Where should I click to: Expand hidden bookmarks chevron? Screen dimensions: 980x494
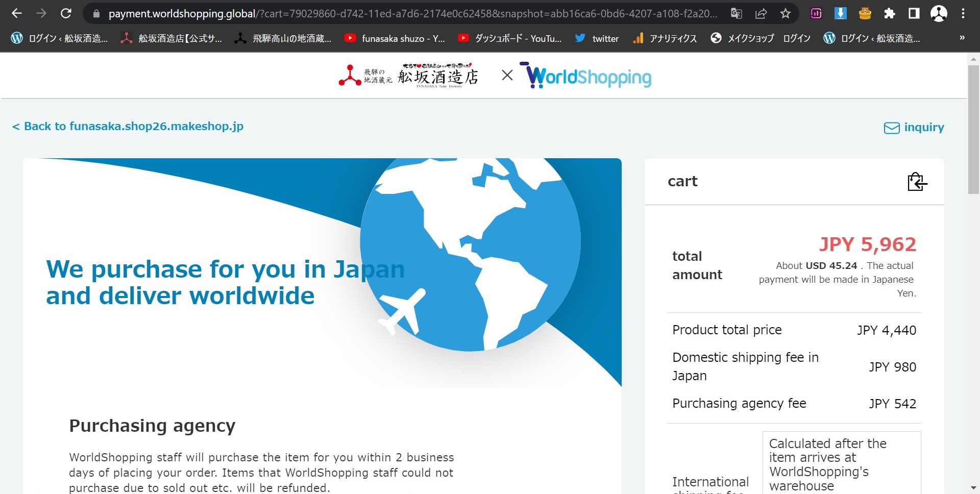(962, 38)
